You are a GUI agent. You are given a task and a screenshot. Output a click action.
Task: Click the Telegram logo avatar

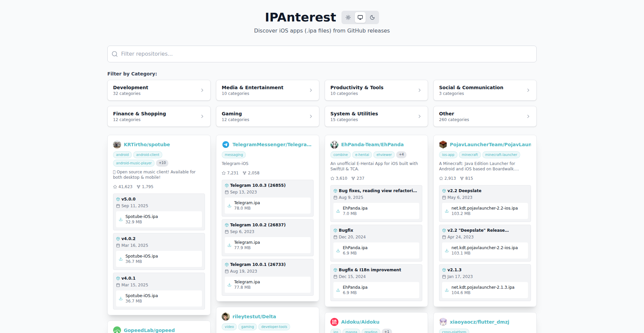[226, 145]
